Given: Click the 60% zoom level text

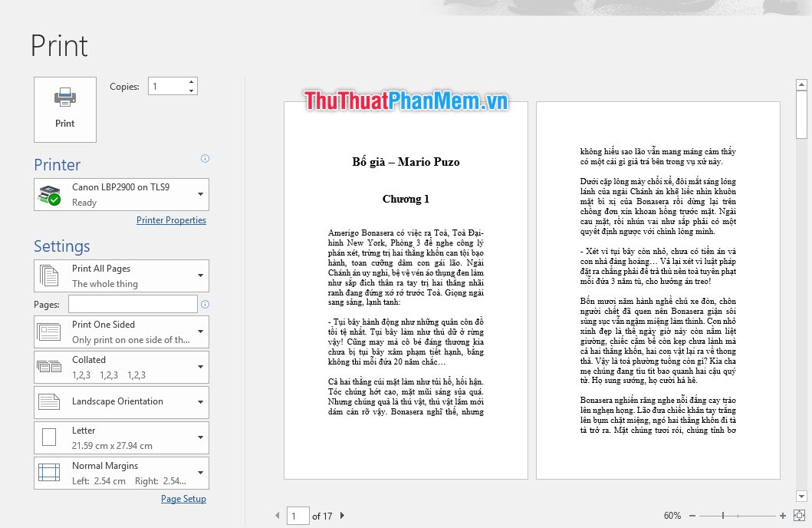Looking at the screenshot, I should point(672,516).
